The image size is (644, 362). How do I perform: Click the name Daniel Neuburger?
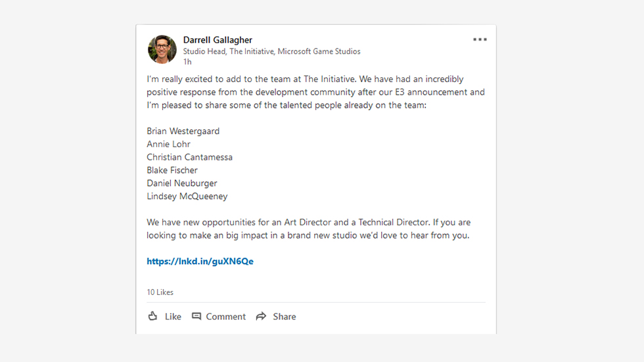coord(182,183)
